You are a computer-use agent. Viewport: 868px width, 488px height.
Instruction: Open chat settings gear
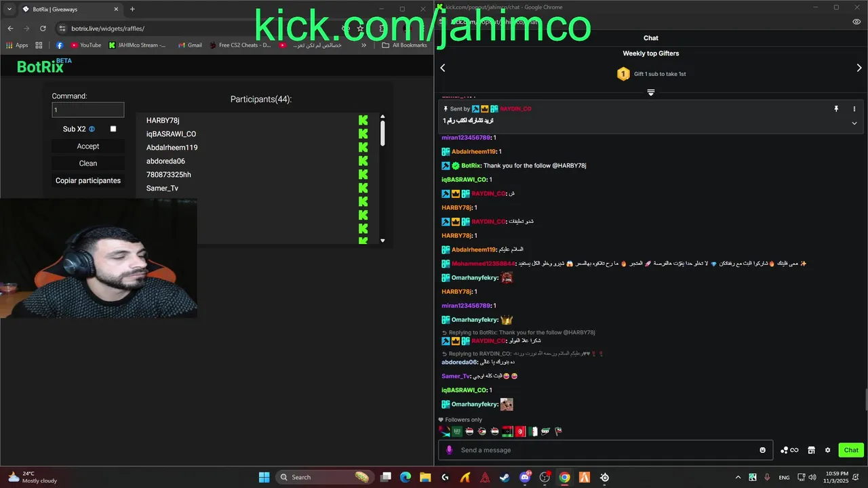827,450
